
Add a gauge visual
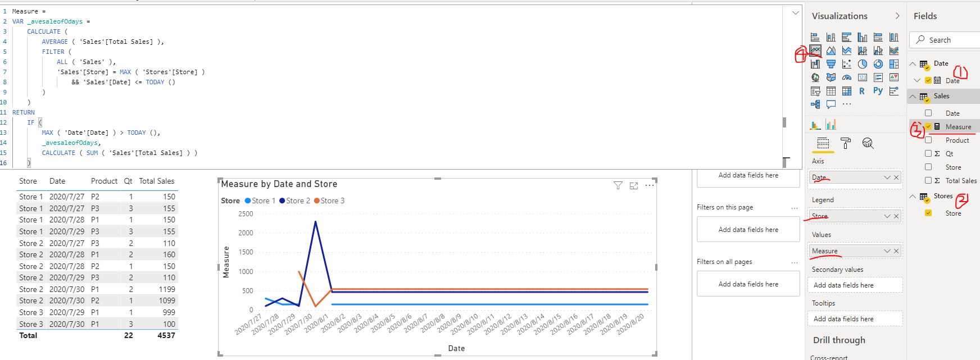(847, 78)
